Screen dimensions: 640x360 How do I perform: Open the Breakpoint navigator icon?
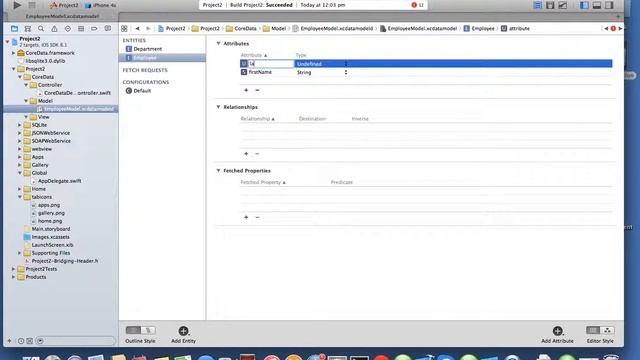94,29
